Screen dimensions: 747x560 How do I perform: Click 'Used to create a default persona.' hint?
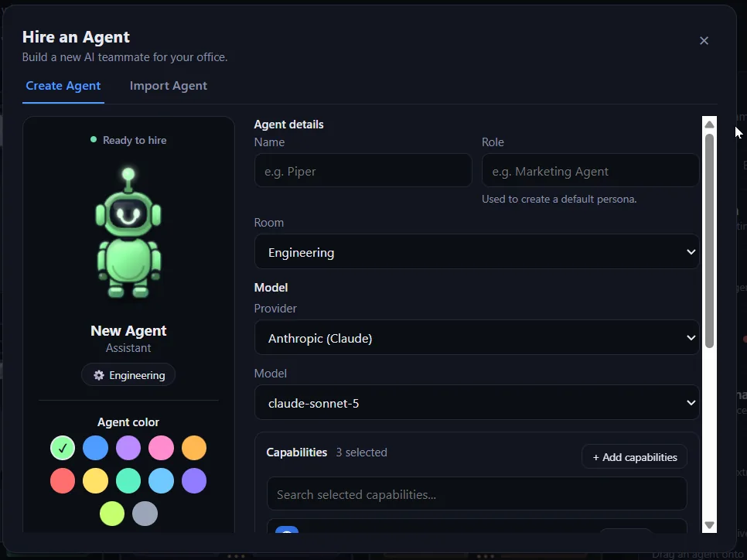click(559, 199)
